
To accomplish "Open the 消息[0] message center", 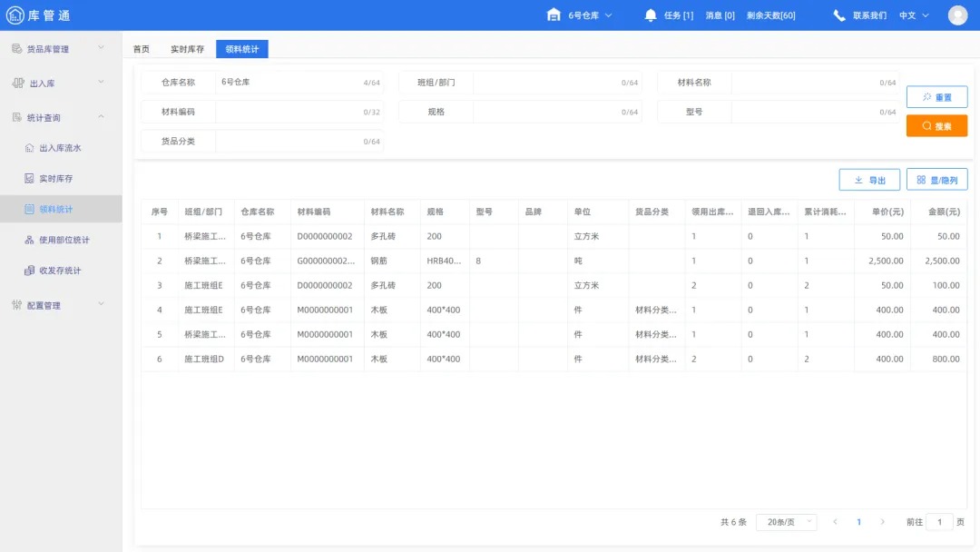I will (x=720, y=15).
